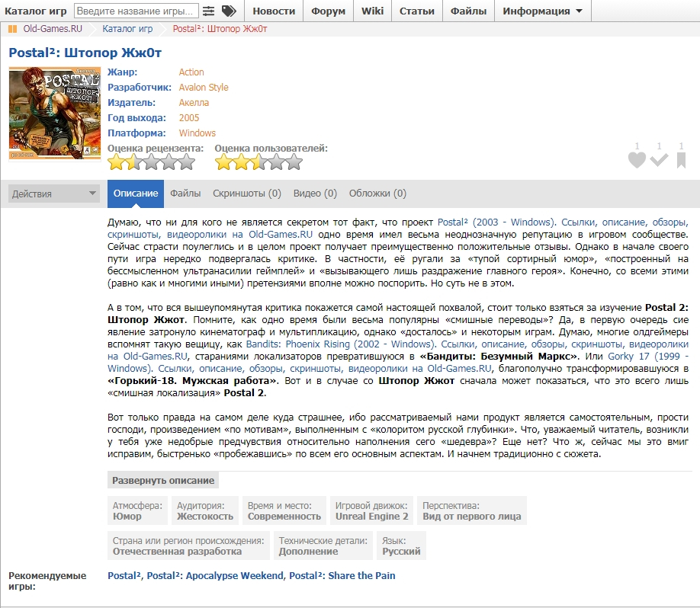Add game to favorites with heart icon

pos(637,160)
